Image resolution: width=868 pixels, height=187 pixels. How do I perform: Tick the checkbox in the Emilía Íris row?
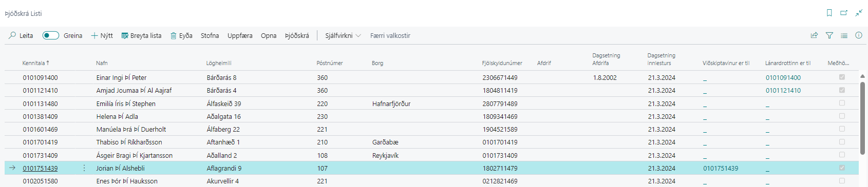[842, 103]
